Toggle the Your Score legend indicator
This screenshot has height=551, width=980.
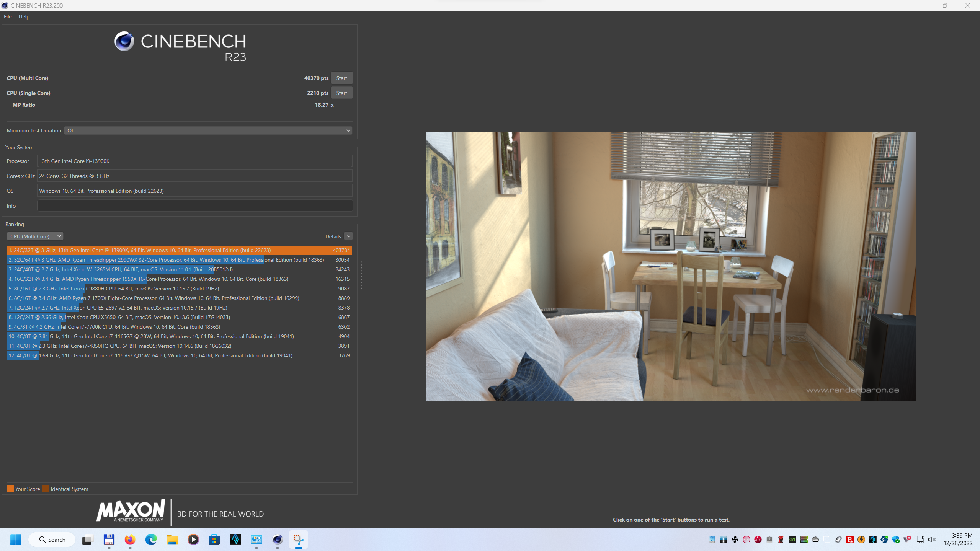[10, 488]
